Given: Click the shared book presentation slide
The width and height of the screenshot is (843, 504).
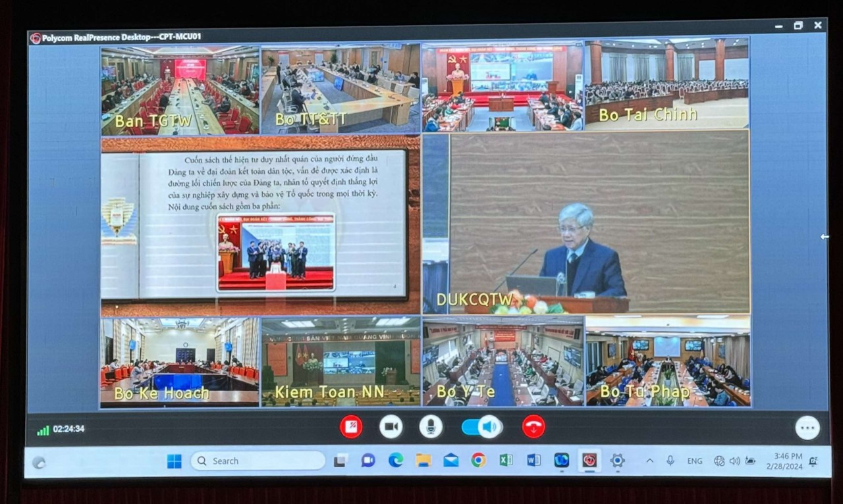Looking at the screenshot, I should (261, 226).
